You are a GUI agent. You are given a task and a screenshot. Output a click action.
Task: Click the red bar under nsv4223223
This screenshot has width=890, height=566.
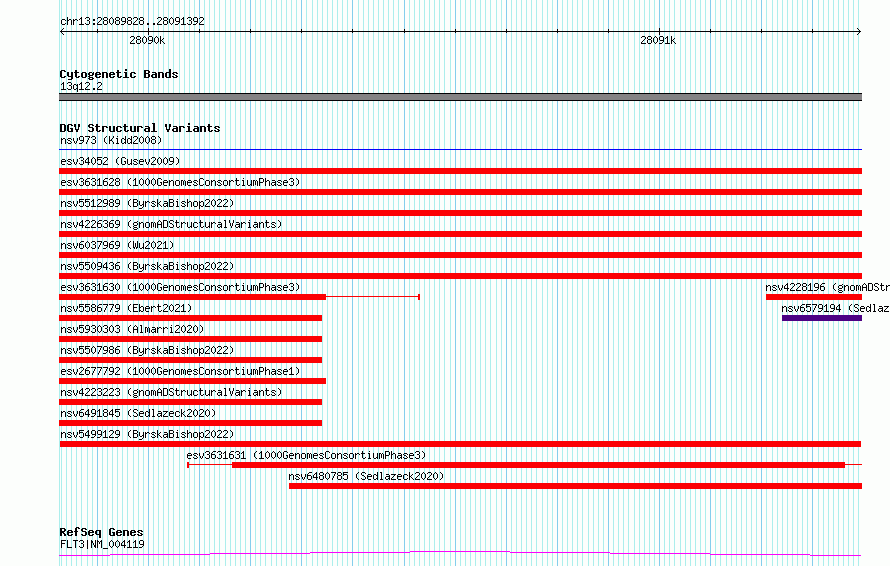pos(191,402)
